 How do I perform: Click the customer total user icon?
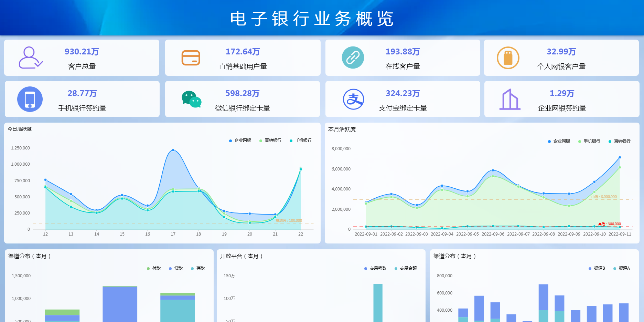(x=30, y=58)
